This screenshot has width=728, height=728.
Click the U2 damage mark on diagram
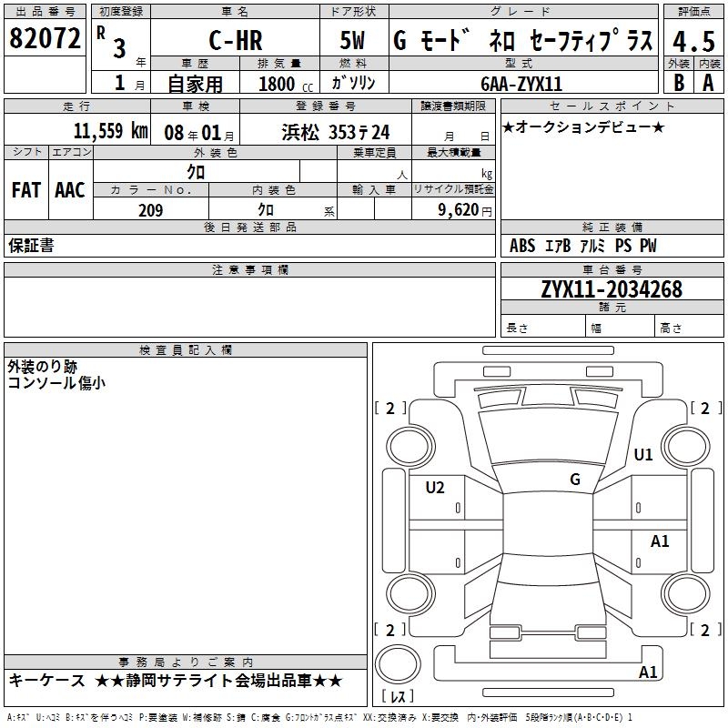pyautogui.click(x=435, y=488)
